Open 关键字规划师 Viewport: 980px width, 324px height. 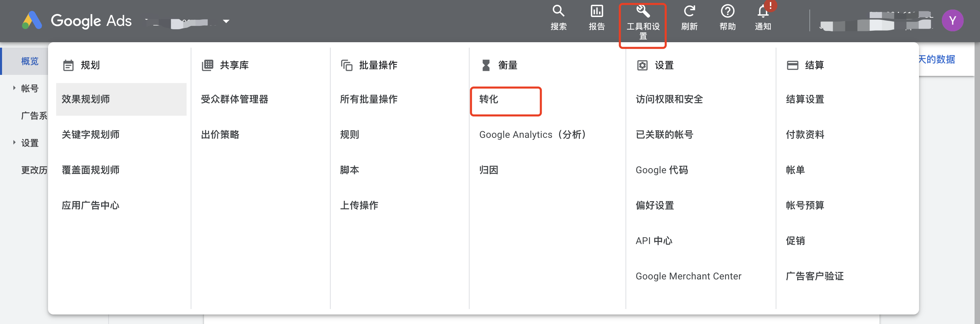pyautogui.click(x=91, y=135)
